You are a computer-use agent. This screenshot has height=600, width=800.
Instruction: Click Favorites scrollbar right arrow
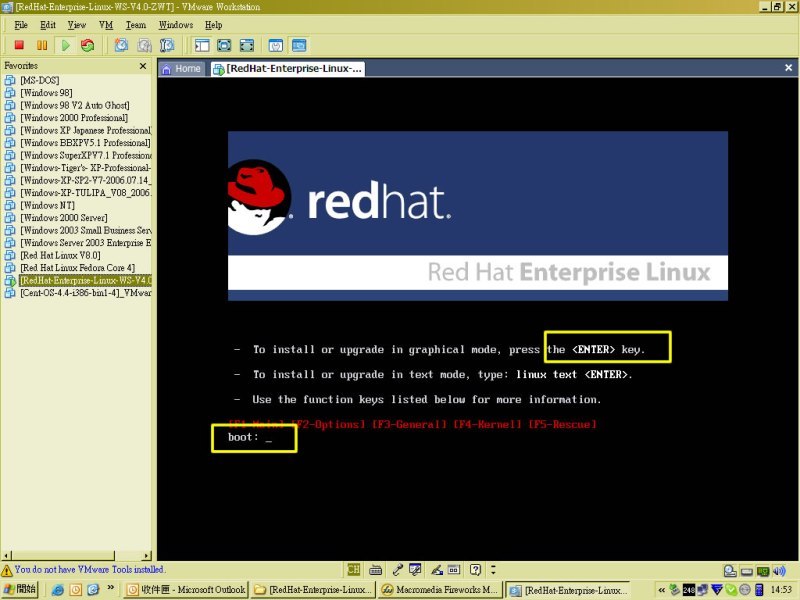tap(147, 555)
